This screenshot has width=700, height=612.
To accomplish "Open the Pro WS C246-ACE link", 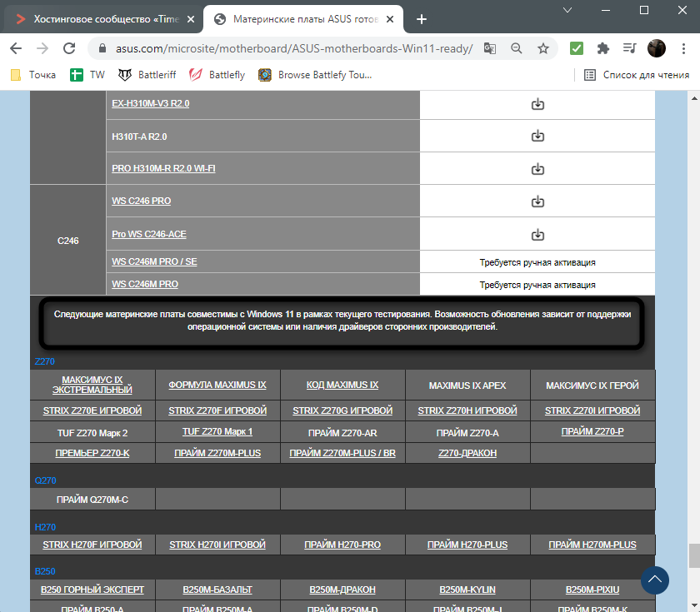I will 149,234.
